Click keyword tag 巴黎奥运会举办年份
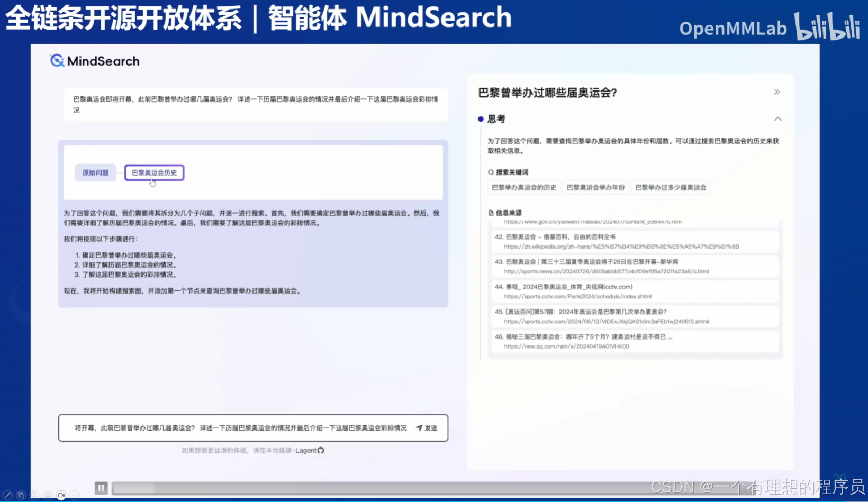 (x=595, y=187)
